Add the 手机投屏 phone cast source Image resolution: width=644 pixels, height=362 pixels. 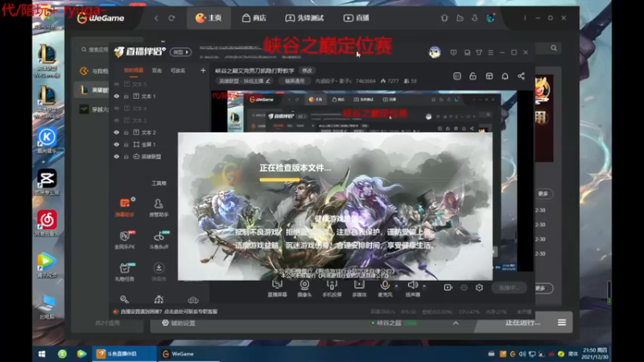pos(332,288)
